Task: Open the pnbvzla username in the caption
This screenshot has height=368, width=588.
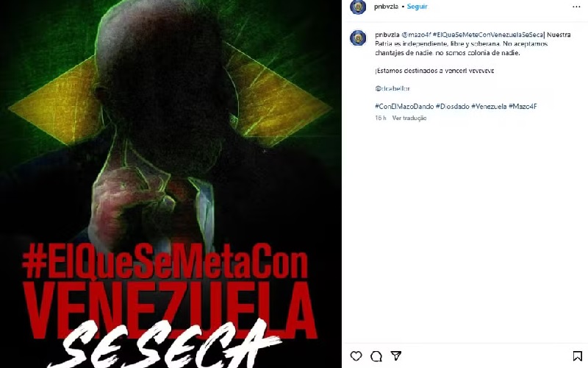Action: coord(387,35)
